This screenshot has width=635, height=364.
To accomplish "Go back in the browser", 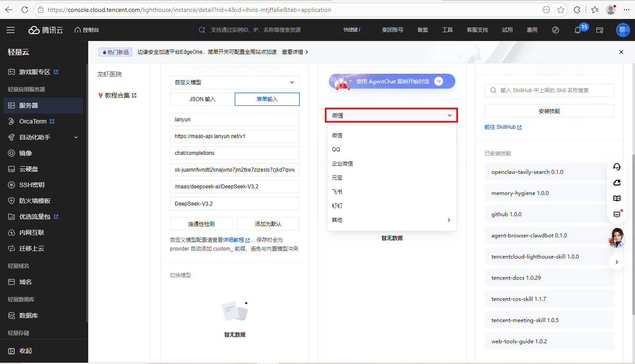I will (9, 10).
